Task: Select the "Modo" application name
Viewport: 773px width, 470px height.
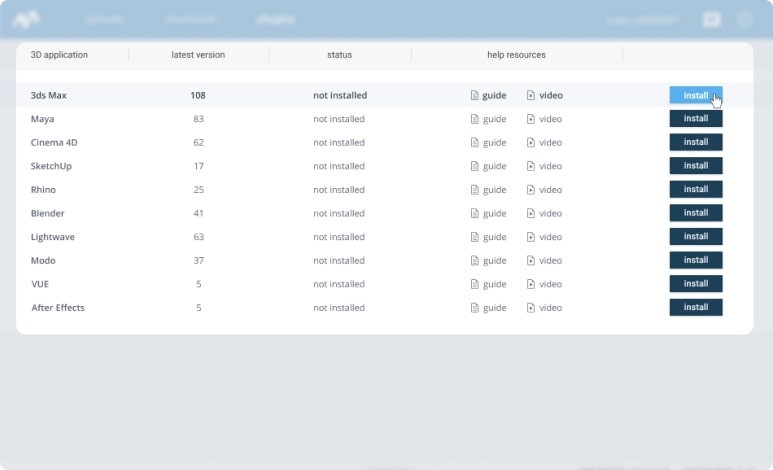Action: pos(43,260)
